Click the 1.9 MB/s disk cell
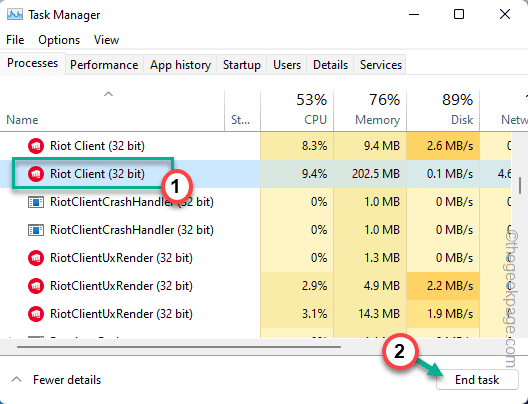 [x=443, y=314]
